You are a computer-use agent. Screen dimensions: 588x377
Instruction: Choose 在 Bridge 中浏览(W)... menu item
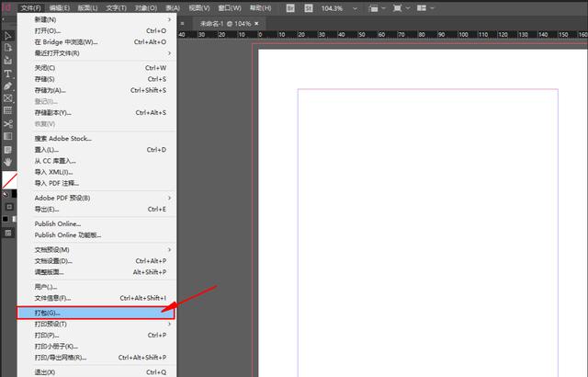click(x=96, y=42)
